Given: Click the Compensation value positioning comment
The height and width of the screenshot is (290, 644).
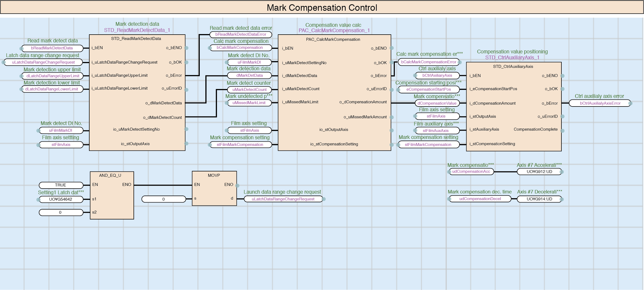Looking at the screenshot, I should click(512, 52).
